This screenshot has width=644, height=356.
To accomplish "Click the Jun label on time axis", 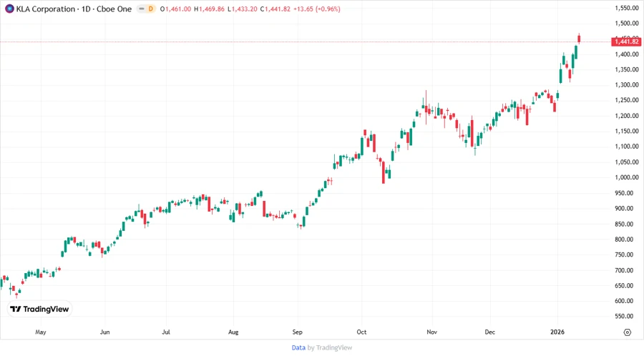I will coord(104,332).
